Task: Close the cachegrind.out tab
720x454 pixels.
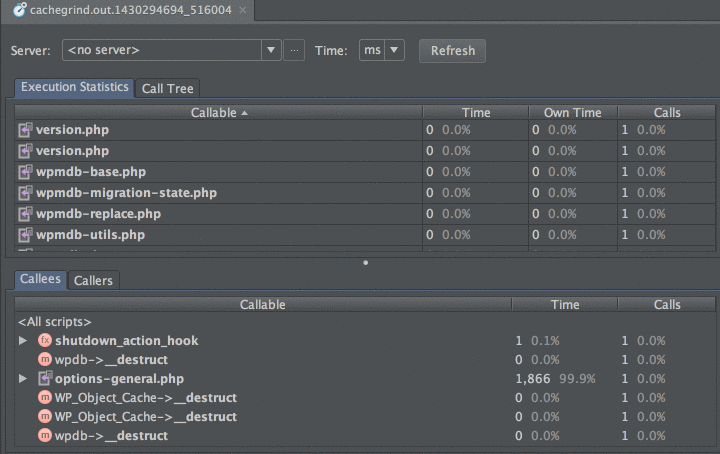Action: (x=243, y=10)
